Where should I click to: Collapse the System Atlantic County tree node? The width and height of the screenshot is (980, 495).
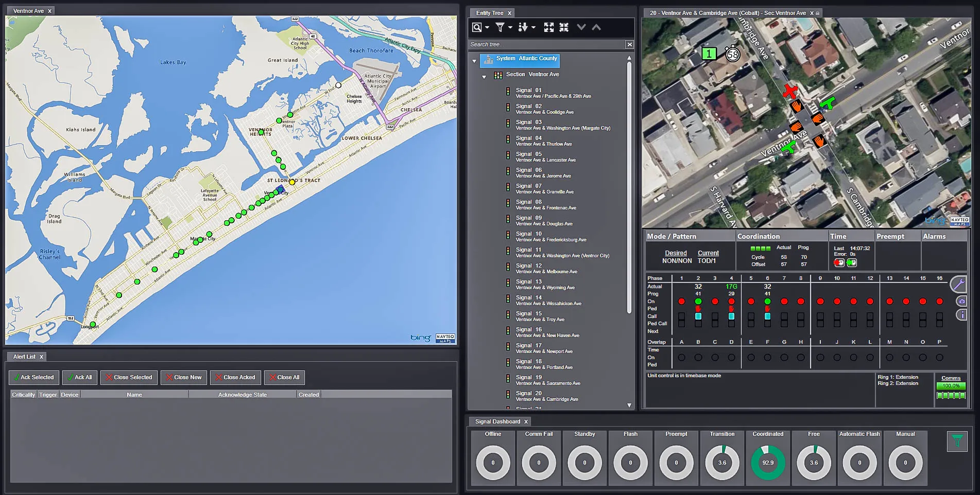(x=474, y=61)
